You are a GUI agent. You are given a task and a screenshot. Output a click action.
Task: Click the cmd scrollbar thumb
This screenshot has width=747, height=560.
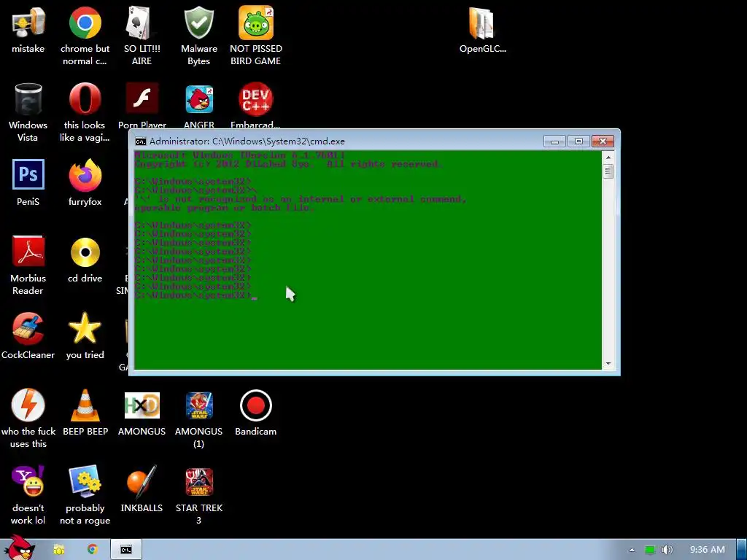(x=608, y=171)
